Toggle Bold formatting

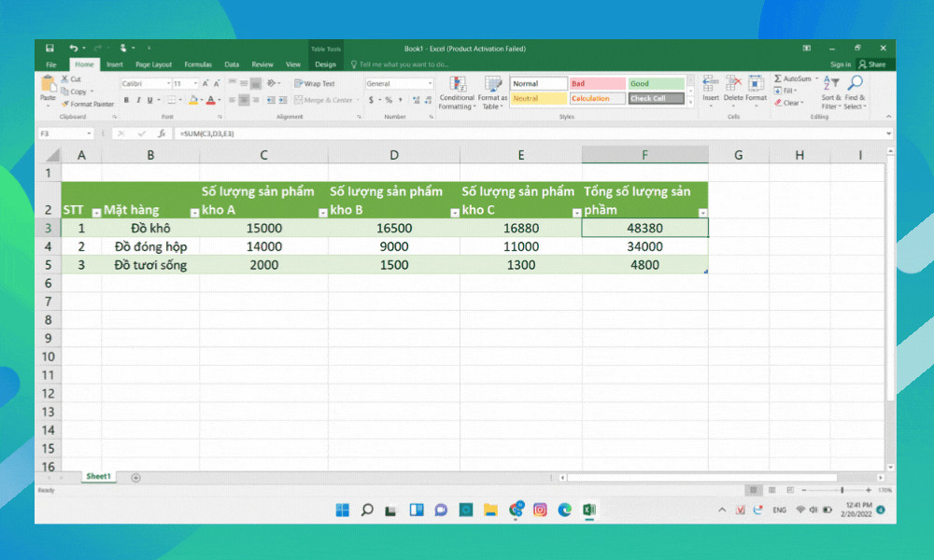[125, 100]
